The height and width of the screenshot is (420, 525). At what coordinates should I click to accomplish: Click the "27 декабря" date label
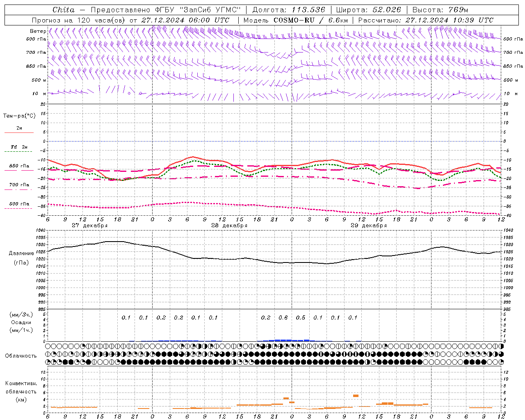[89, 226]
